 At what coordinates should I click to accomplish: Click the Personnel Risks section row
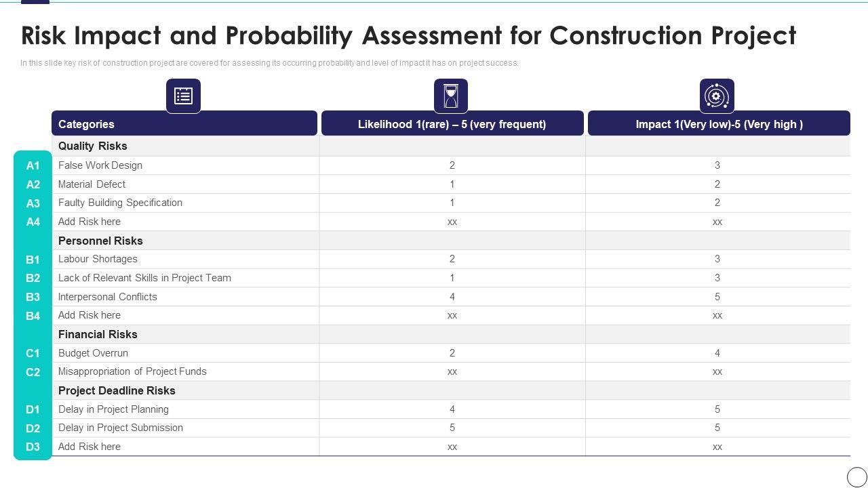100,241
